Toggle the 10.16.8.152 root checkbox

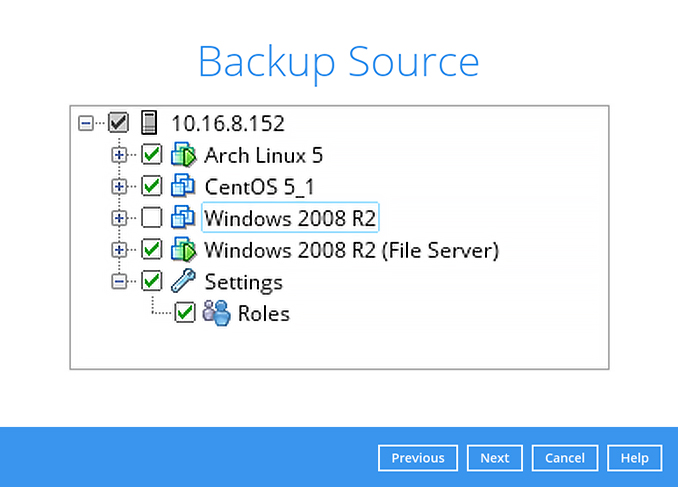click(118, 123)
